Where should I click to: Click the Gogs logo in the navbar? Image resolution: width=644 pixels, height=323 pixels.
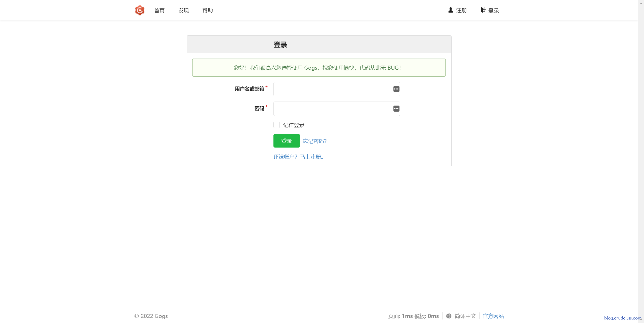pos(140,10)
